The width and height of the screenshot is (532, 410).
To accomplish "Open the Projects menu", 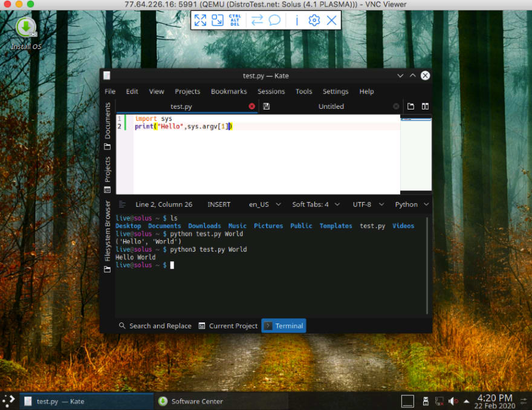I will [x=187, y=91].
